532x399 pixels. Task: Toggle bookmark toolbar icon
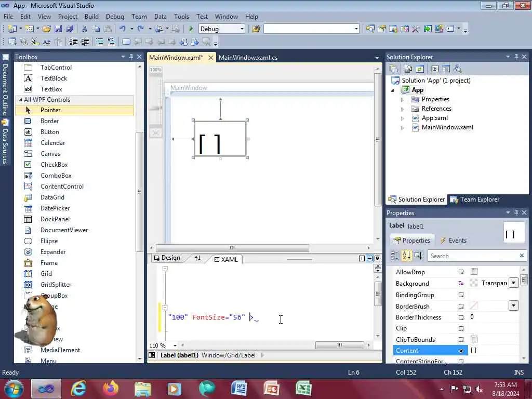pyautogui.click(x=126, y=42)
